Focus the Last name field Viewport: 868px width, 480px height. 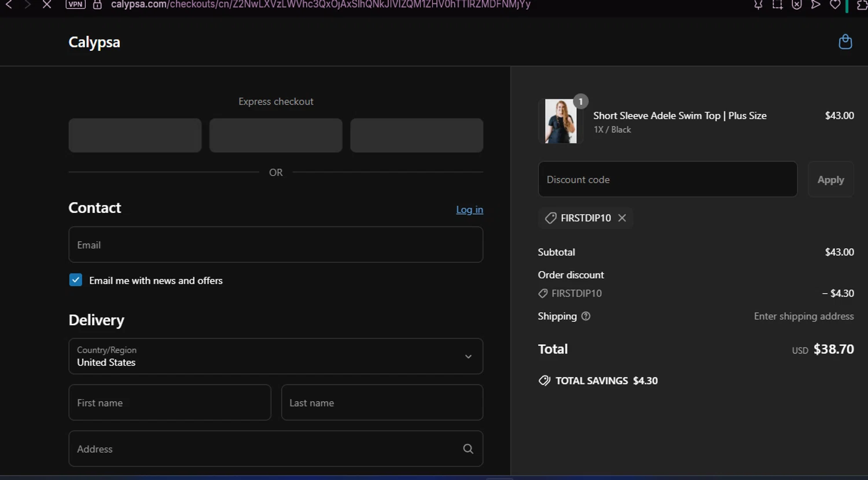tap(382, 403)
